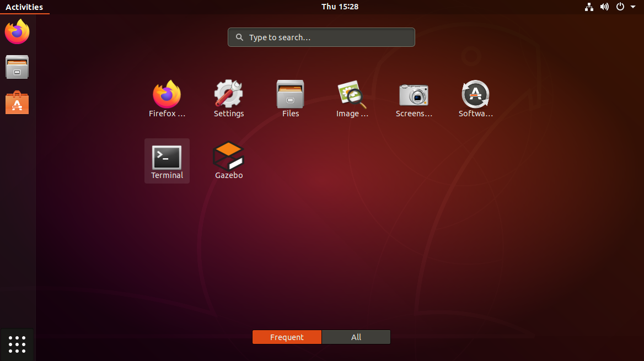Launch Firefox from the app grid
The height and width of the screenshot is (361, 644).
(x=167, y=99)
